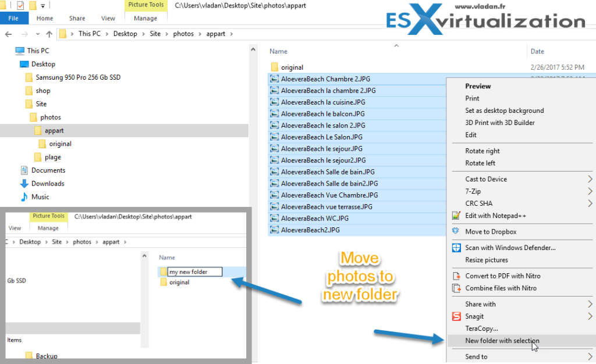Choose New folder with selection

pos(502,341)
